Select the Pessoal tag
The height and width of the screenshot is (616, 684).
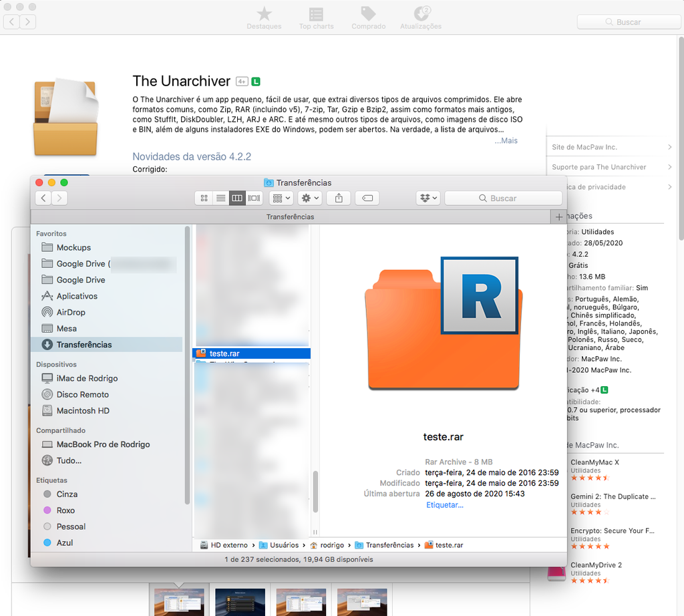107,526
